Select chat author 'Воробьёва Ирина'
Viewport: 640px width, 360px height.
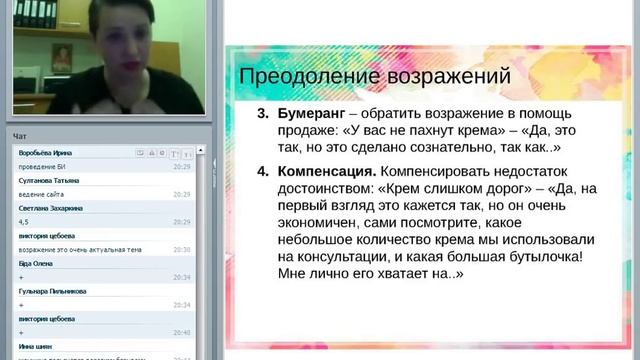pyautogui.click(x=45, y=153)
